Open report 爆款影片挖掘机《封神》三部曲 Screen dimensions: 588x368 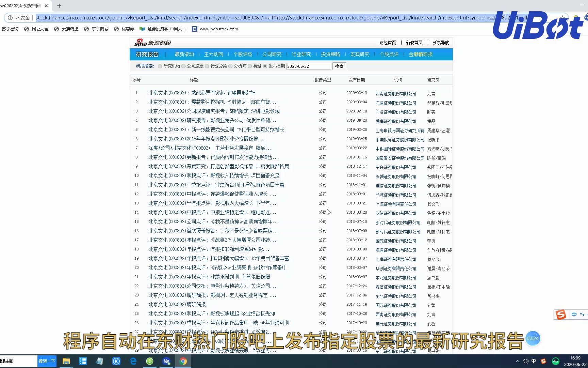point(212,102)
